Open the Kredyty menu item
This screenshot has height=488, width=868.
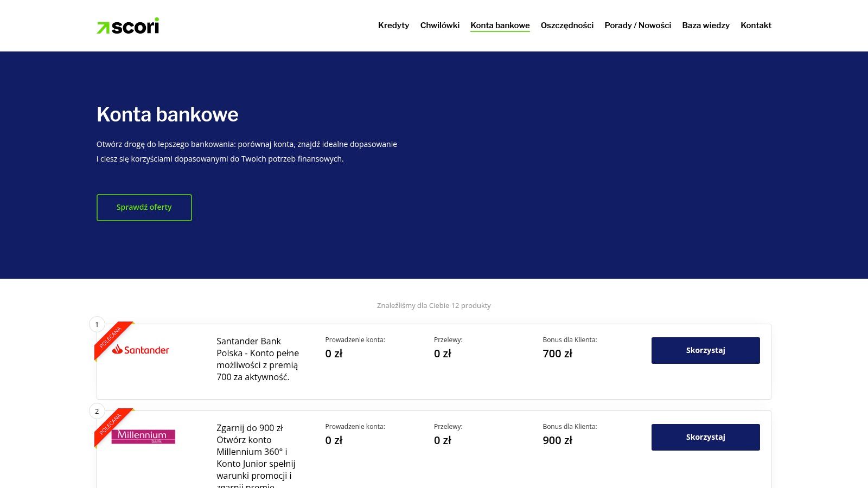pyautogui.click(x=393, y=25)
